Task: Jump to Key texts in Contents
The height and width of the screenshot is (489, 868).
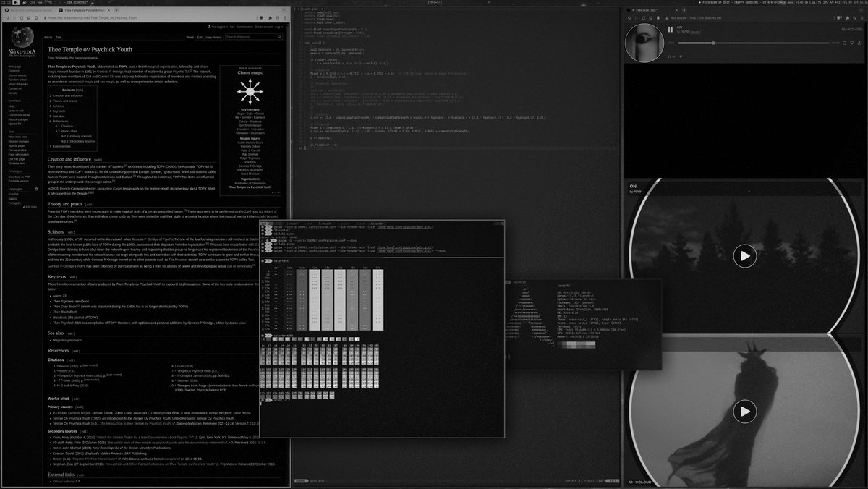Action: pyautogui.click(x=59, y=111)
